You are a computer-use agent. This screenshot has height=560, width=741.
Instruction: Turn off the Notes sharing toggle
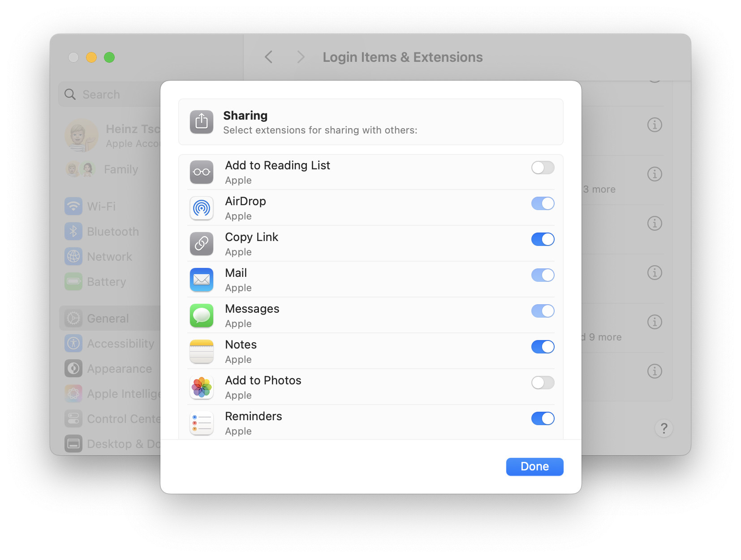tap(543, 347)
